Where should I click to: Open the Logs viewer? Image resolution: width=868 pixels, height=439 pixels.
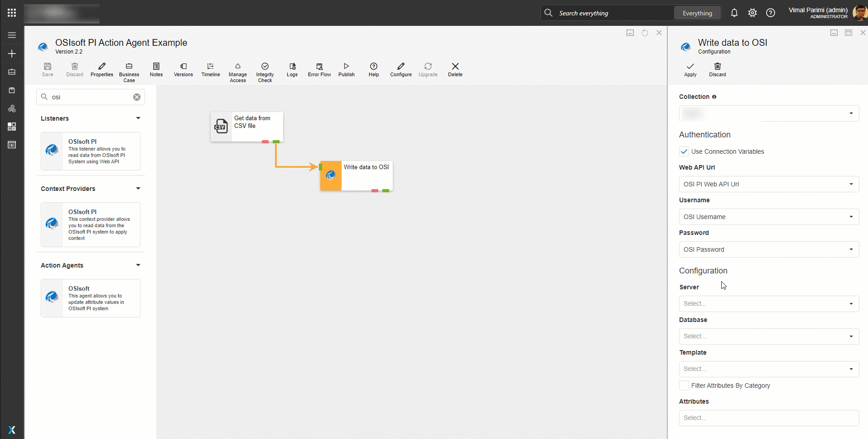click(292, 69)
